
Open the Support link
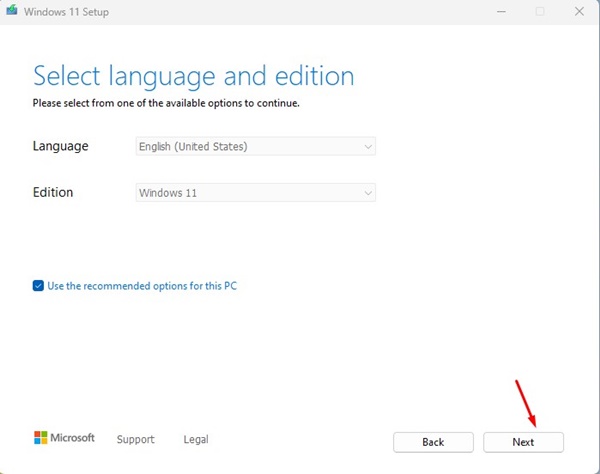point(135,439)
